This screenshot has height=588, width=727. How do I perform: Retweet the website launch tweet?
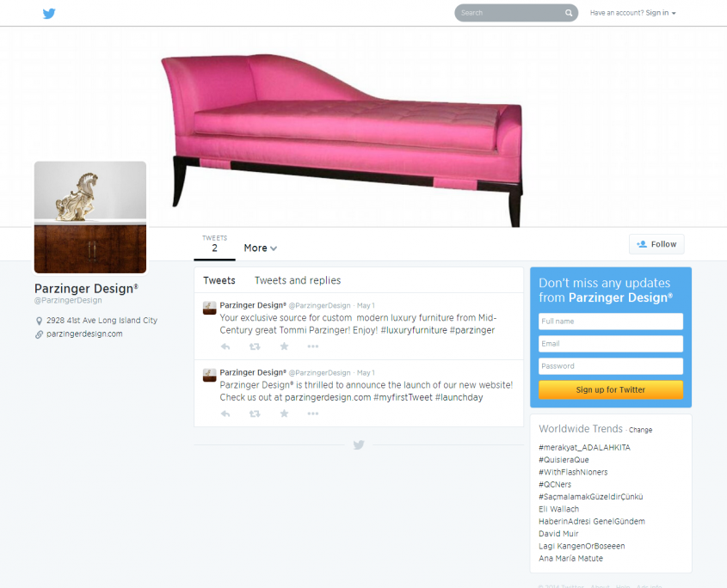point(255,413)
